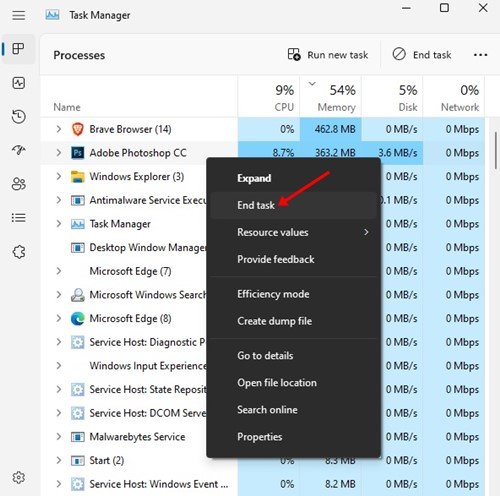Expand the Microsoft Edge (7) group

coord(59,271)
